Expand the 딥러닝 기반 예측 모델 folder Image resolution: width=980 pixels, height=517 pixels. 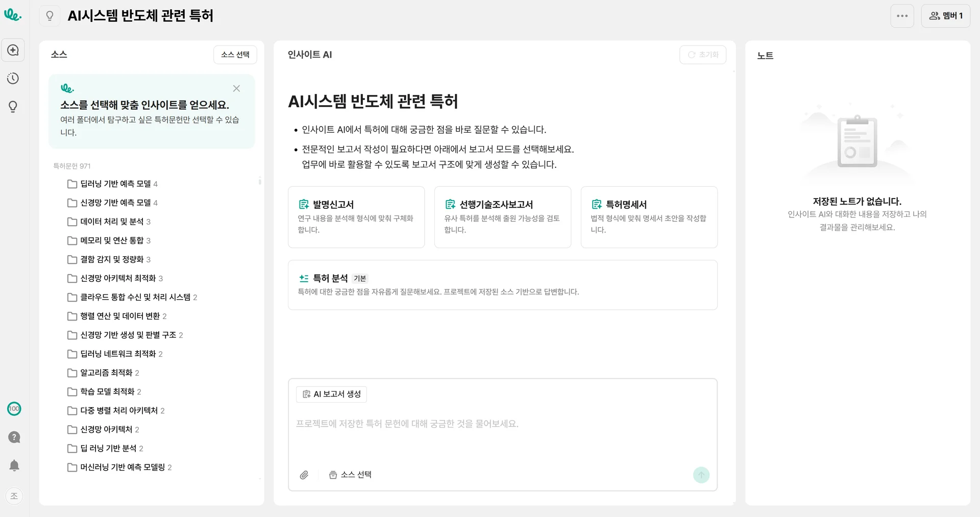click(x=116, y=184)
